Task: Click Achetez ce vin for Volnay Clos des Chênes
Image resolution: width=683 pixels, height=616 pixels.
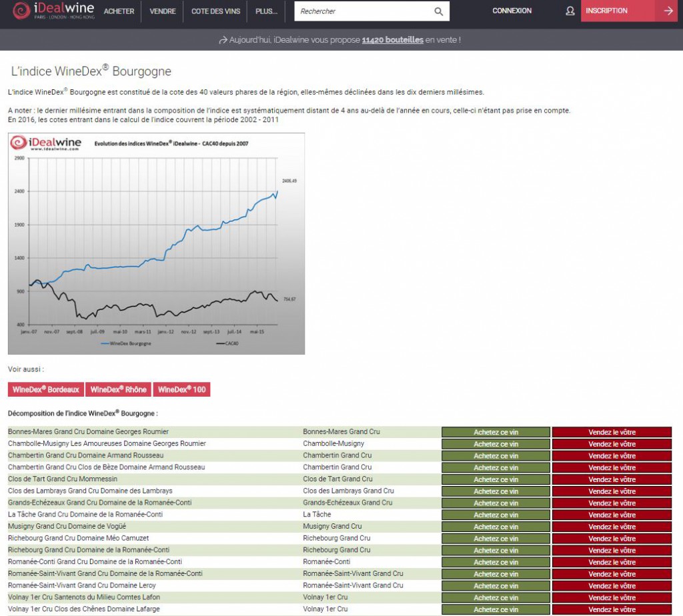Action: click(496, 609)
